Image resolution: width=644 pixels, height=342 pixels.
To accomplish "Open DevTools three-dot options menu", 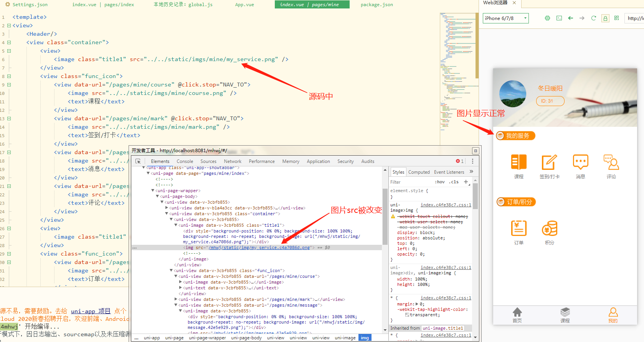I will click(x=472, y=161).
